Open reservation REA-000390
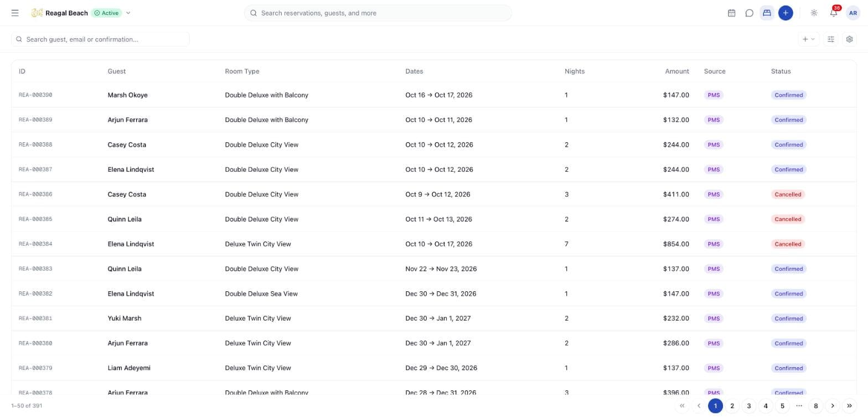Image resolution: width=868 pixels, height=417 pixels. click(35, 95)
